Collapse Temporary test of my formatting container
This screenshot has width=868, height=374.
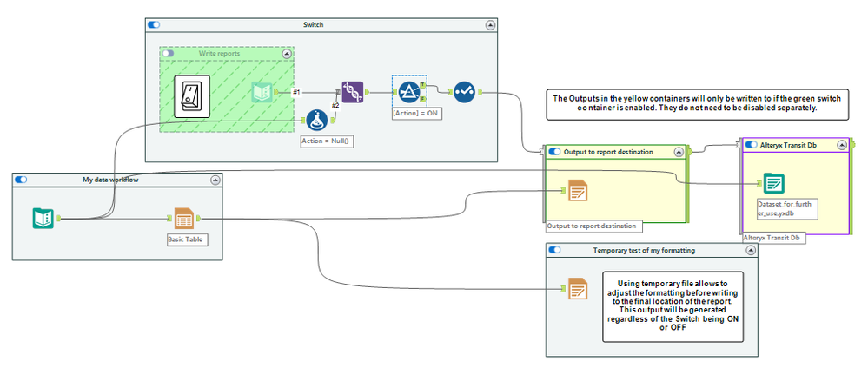(751, 250)
